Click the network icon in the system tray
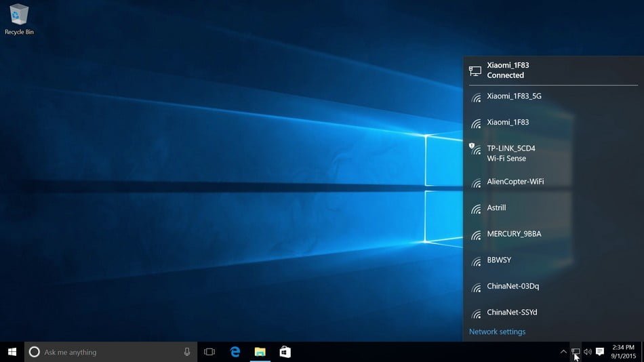This screenshot has height=362, width=644. [576, 352]
